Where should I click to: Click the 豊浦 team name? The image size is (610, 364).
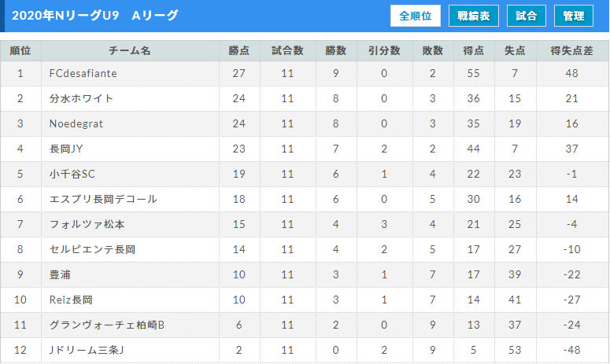(x=60, y=274)
